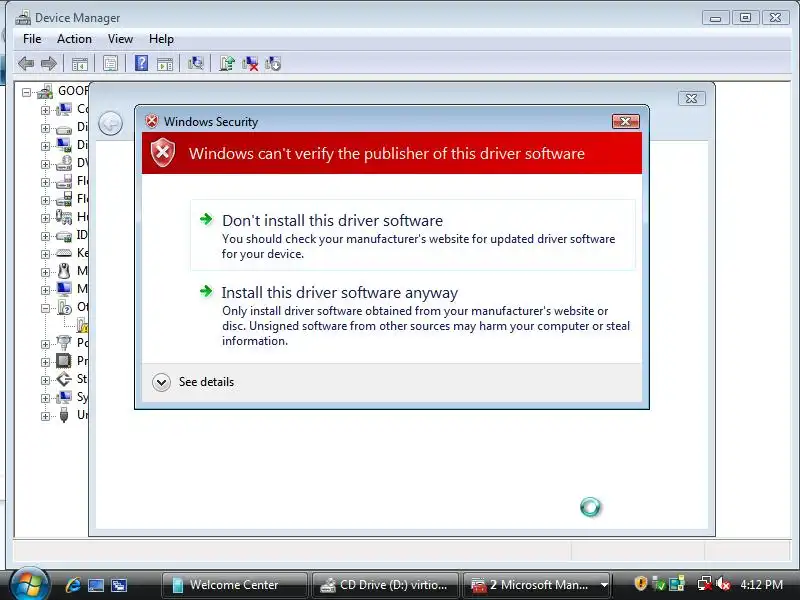The image size is (800, 600).
Task: Collapse the GOOF root tree node
Action: (26, 92)
